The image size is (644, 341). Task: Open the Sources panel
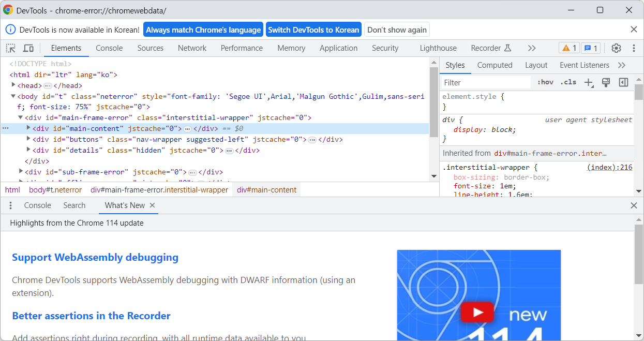click(151, 48)
